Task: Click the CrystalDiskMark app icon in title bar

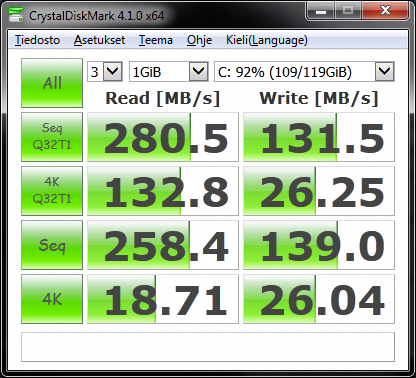Action: (x=16, y=15)
